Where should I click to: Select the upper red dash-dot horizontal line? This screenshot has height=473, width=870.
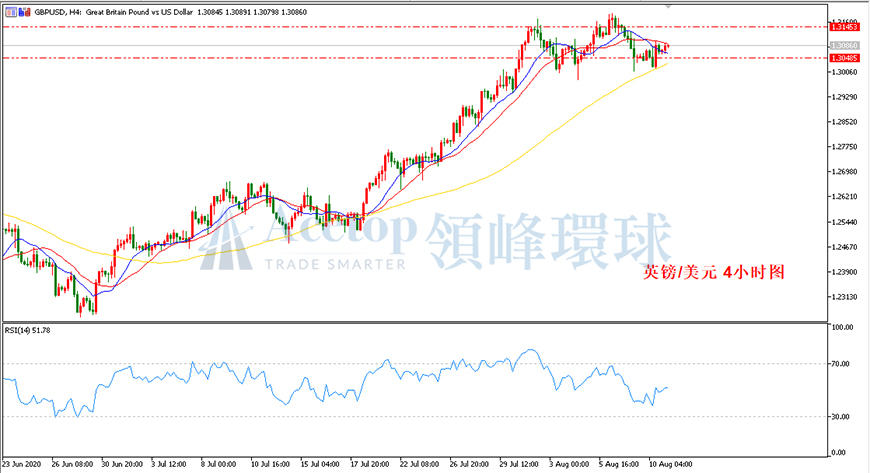pos(415,27)
